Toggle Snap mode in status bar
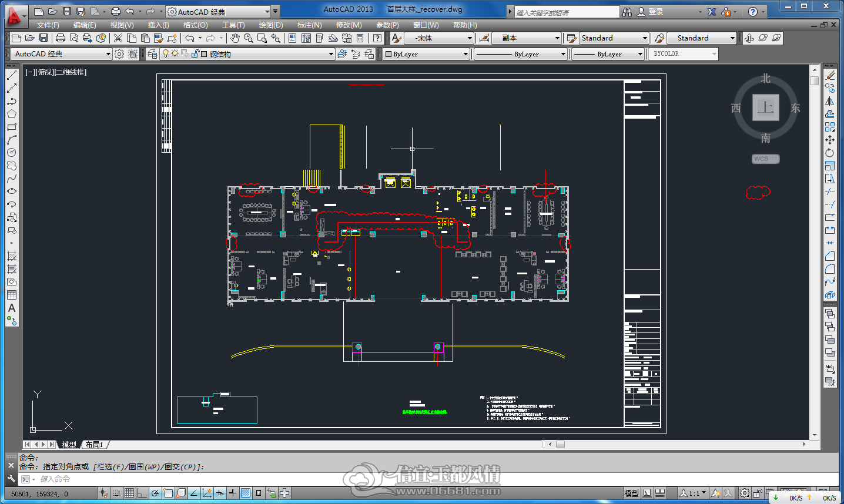The image size is (844, 504). pos(116,493)
